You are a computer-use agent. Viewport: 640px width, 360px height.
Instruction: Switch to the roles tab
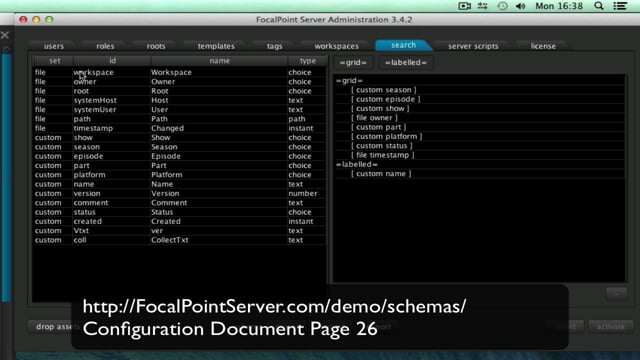tap(105, 46)
